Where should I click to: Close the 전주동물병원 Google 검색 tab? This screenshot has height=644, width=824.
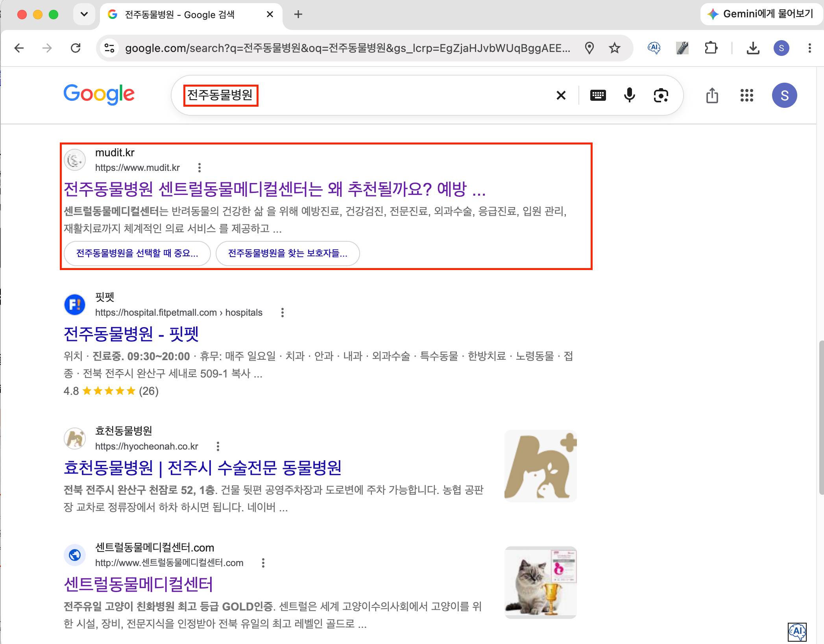tap(270, 15)
